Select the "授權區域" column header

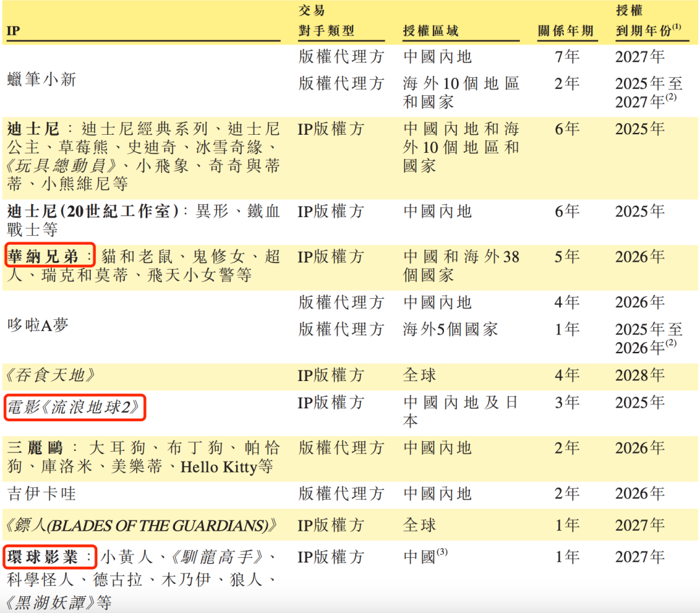(430, 30)
